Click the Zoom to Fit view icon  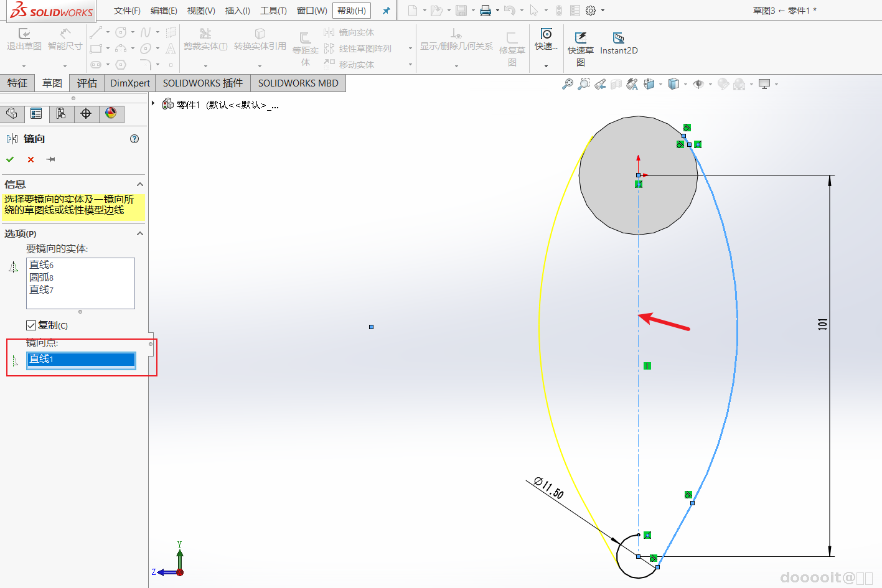(567, 84)
